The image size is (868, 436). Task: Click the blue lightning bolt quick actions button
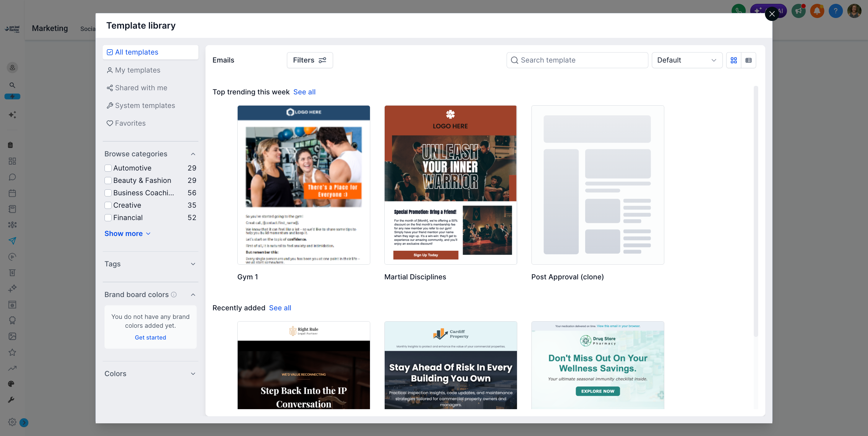12,97
